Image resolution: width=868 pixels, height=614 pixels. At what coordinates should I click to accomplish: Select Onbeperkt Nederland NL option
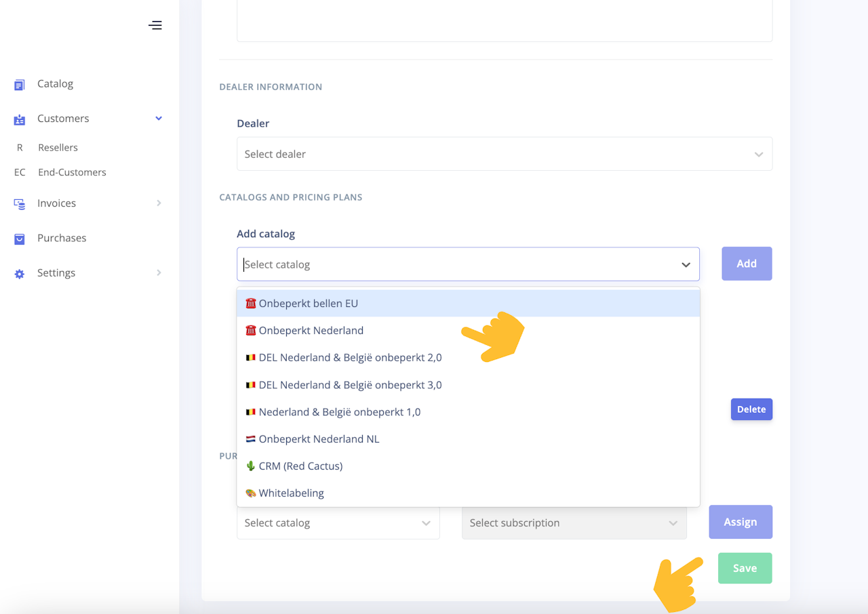[468, 439]
